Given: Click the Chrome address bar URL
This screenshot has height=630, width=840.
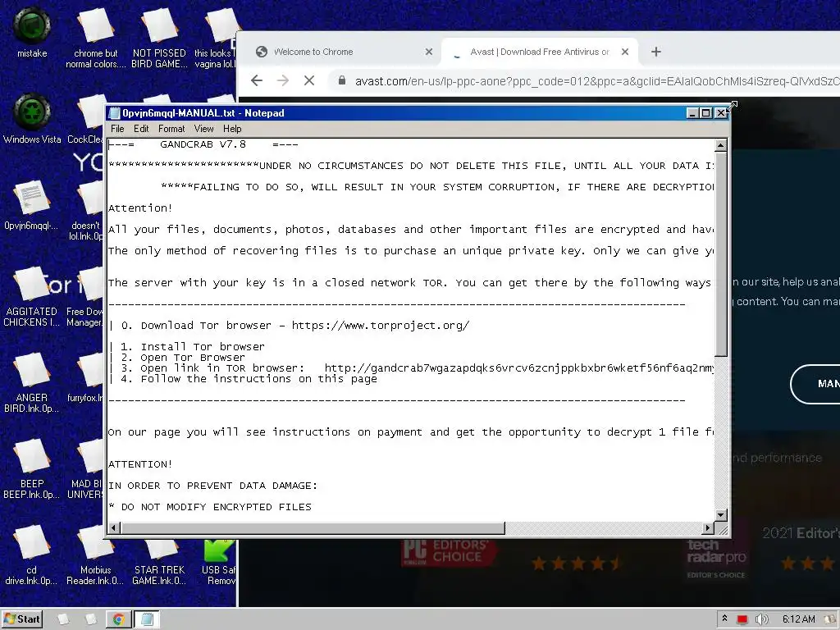Looking at the screenshot, I should 597,81.
